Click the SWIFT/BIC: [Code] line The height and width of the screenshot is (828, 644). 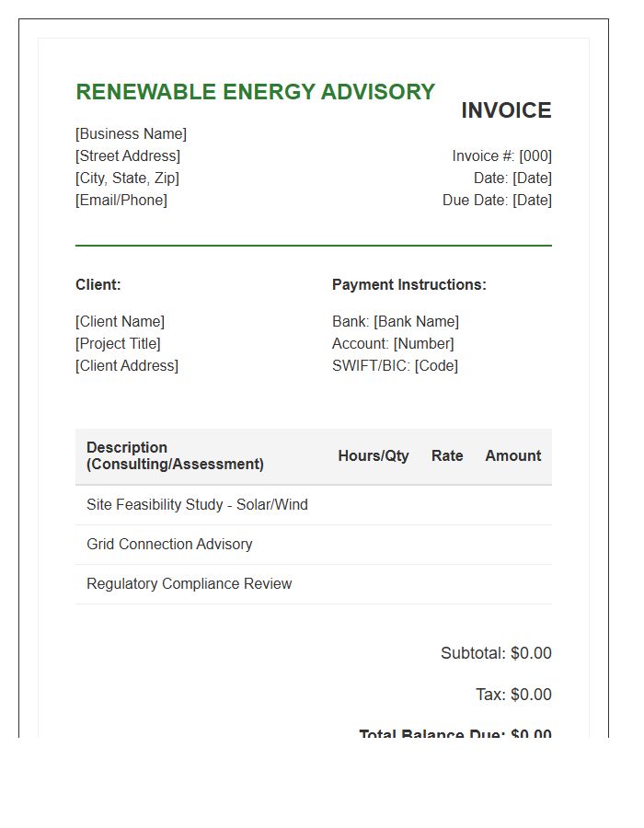[x=395, y=366]
